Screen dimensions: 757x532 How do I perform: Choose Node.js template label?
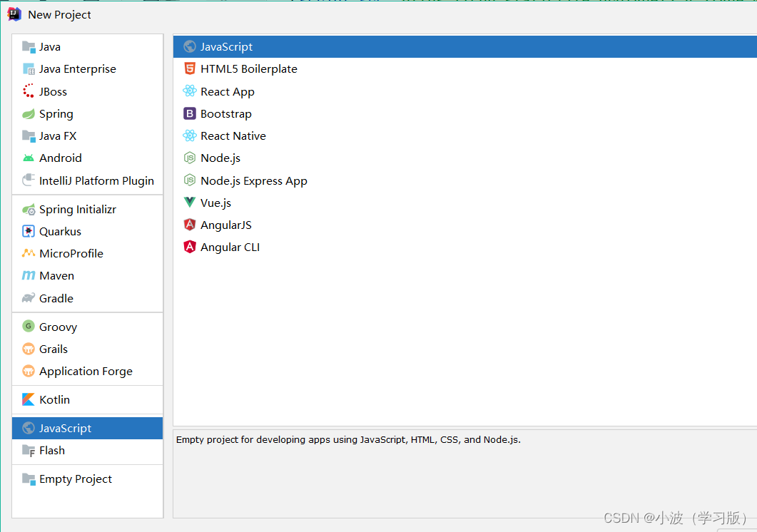coord(220,158)
